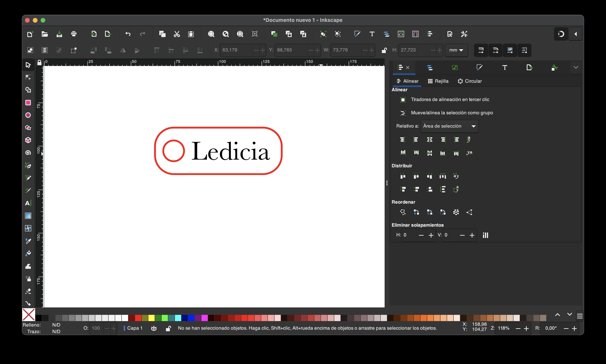Click the no-paint X swatch
The height and width of the screenshot is (364, 606).
[29, 315]
